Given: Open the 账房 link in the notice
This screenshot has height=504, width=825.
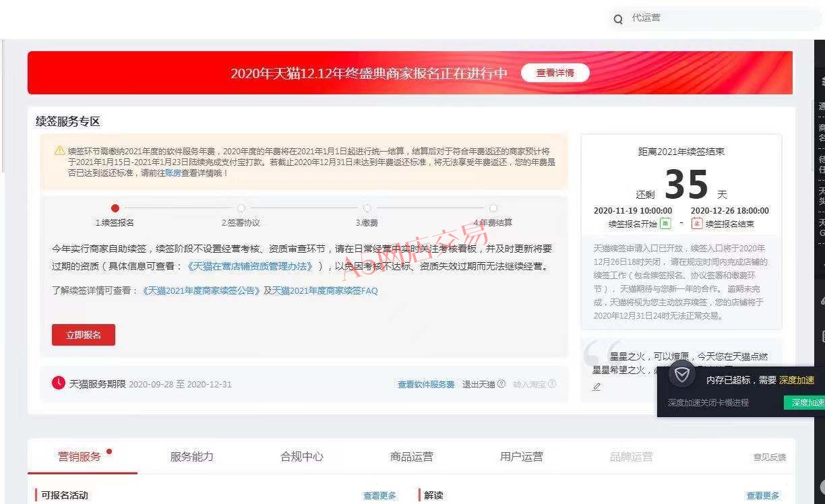Looking at the screenshot, I should coord(173,173).
